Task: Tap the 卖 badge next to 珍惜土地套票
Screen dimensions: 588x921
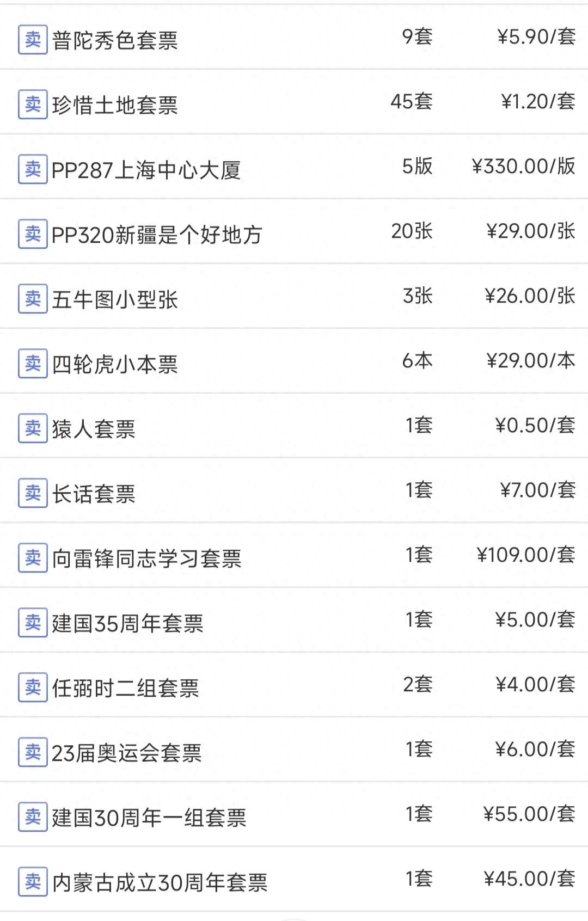Action: (33, 105)
